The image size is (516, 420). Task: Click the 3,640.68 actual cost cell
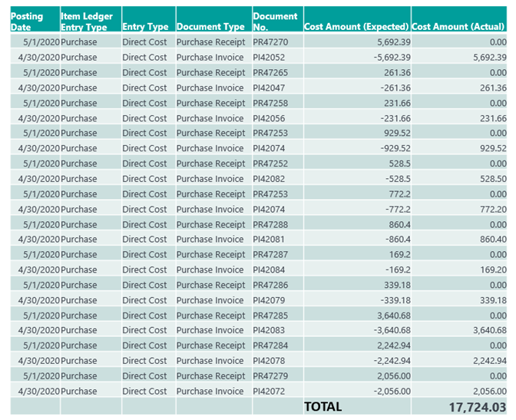459,330
